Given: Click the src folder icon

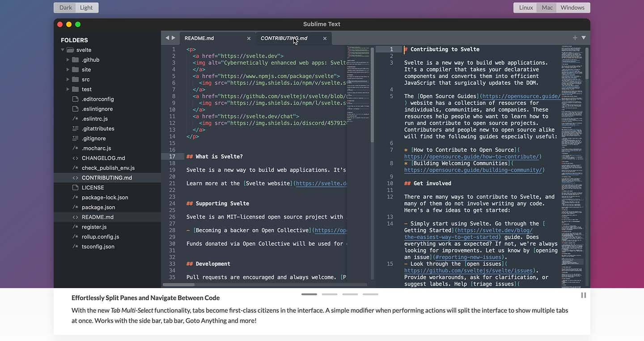Looking at the screenshot, I should [x=75, y=80].
